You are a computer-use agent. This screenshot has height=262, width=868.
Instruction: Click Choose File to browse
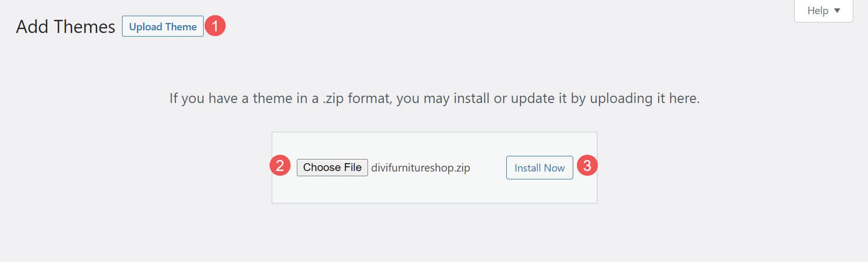[x=332, y=167]
